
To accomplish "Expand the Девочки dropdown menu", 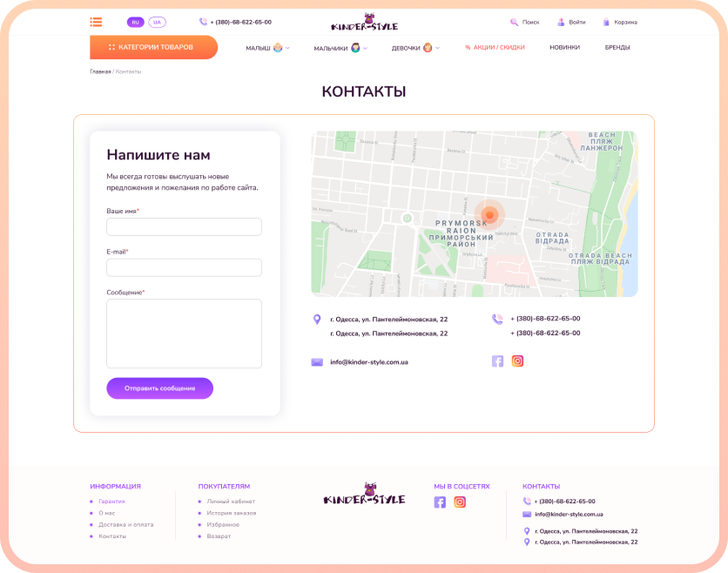I will coord(415,47).
